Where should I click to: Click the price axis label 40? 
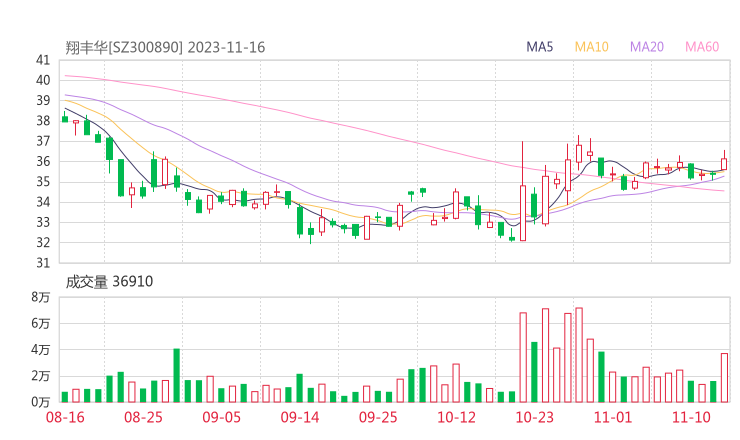(43, 80)
